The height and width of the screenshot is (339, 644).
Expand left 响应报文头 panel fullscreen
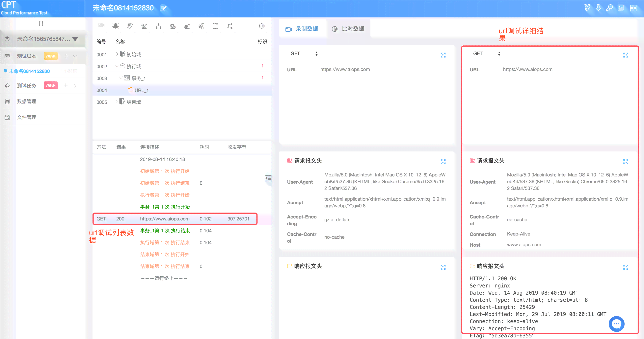pos(443,267)
